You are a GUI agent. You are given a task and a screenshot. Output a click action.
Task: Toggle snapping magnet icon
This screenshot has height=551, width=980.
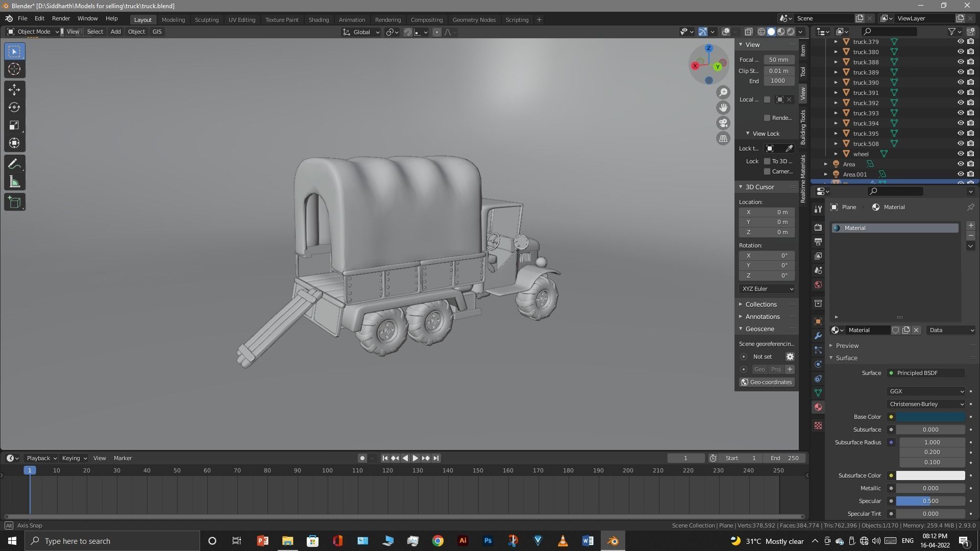pyautogui.click(x=407, y=32)
